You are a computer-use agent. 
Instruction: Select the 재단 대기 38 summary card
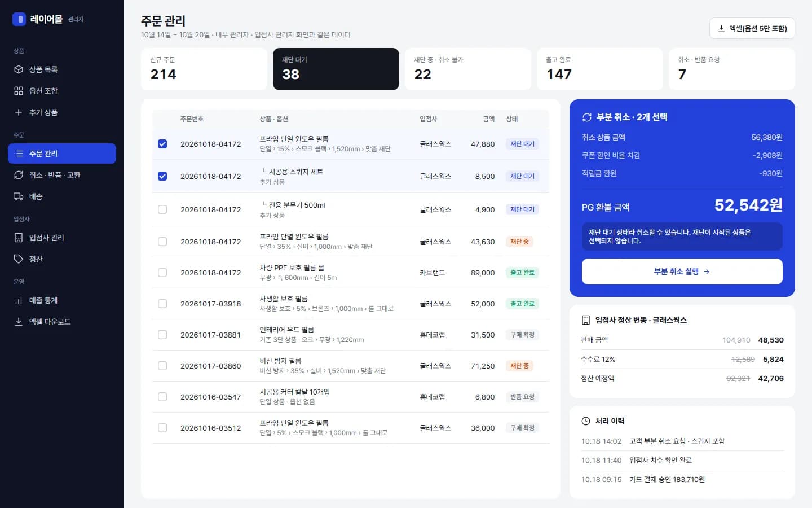[336, 69]
